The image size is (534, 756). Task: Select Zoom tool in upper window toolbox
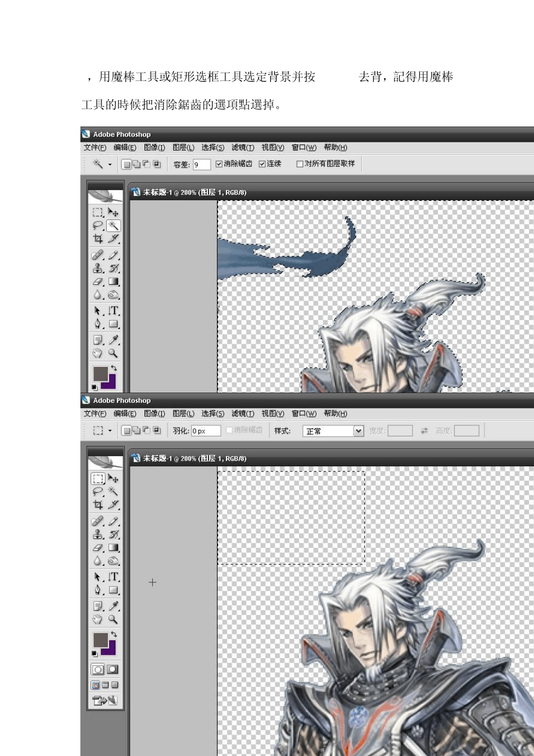[114, 353]
